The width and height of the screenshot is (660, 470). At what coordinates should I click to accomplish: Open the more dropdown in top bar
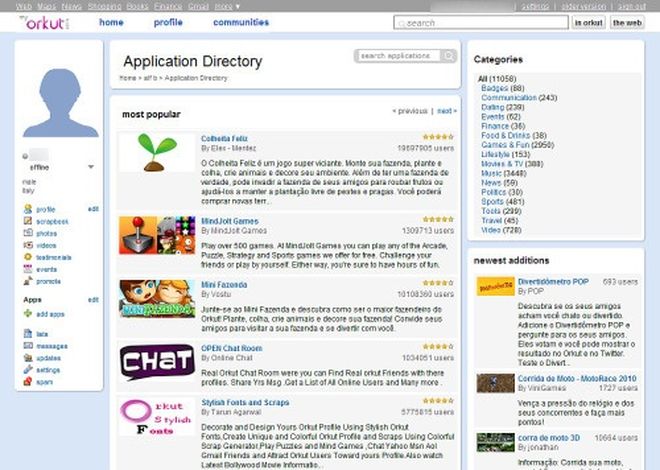pos(227,6)
